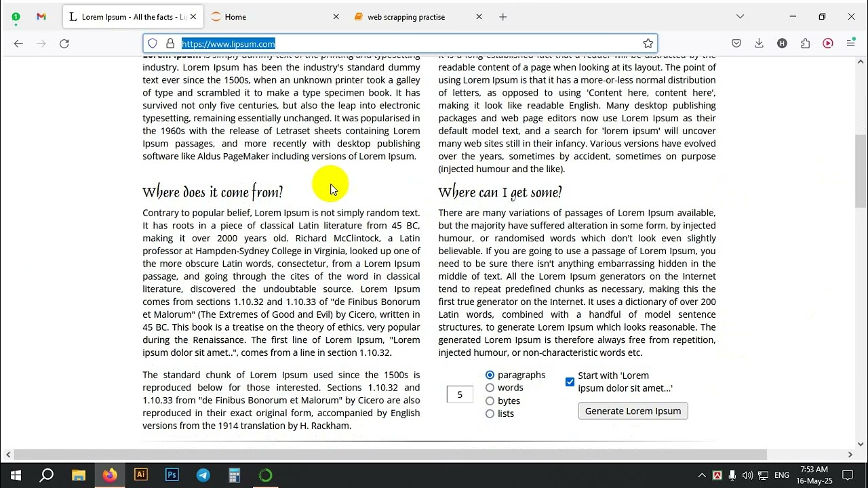The image size is (868, 488).
Task: Close the Lorem Ipsum tab
Action: [x=193, y=17]
